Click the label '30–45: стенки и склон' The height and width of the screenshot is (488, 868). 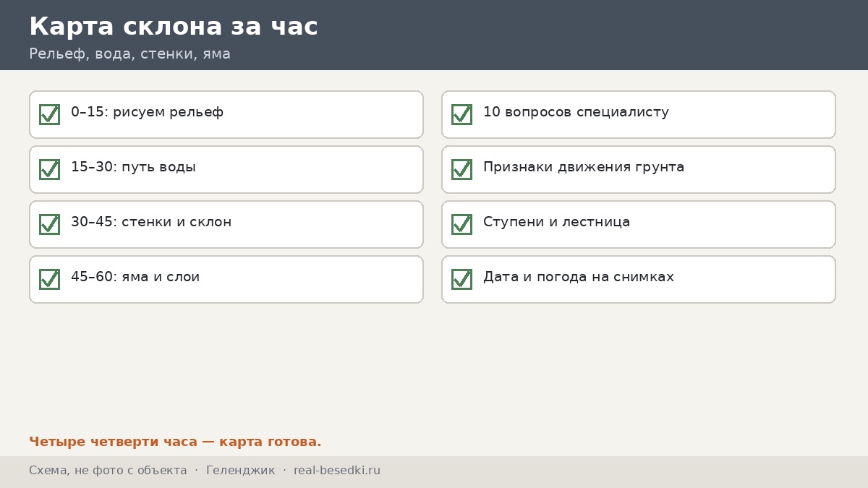pos(151,222)
